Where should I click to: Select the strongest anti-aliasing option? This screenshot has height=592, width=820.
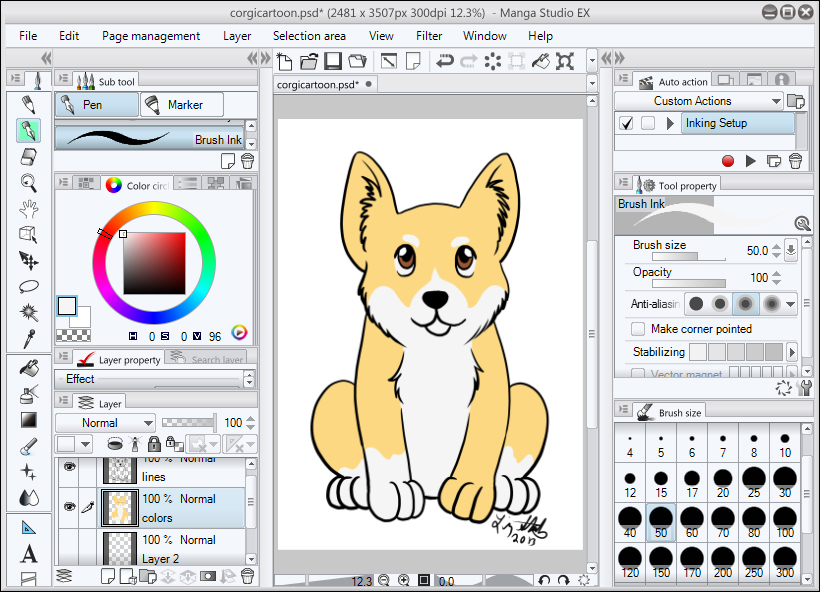click(771, 303)
